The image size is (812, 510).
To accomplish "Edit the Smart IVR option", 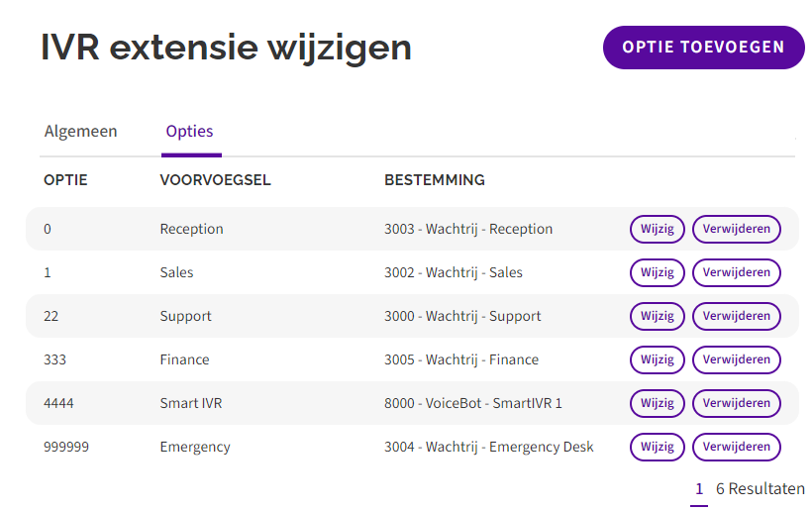I will click(x=657, y=403).
